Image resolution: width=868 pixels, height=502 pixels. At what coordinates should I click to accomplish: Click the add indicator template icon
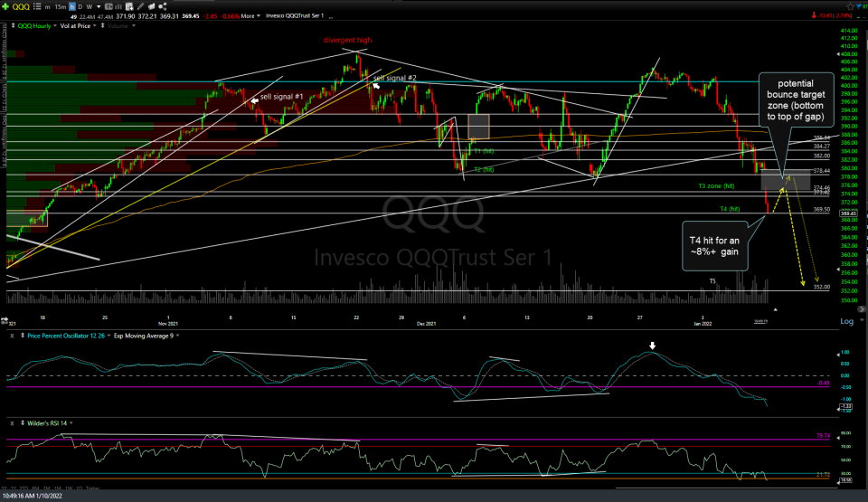click(129, 6)
